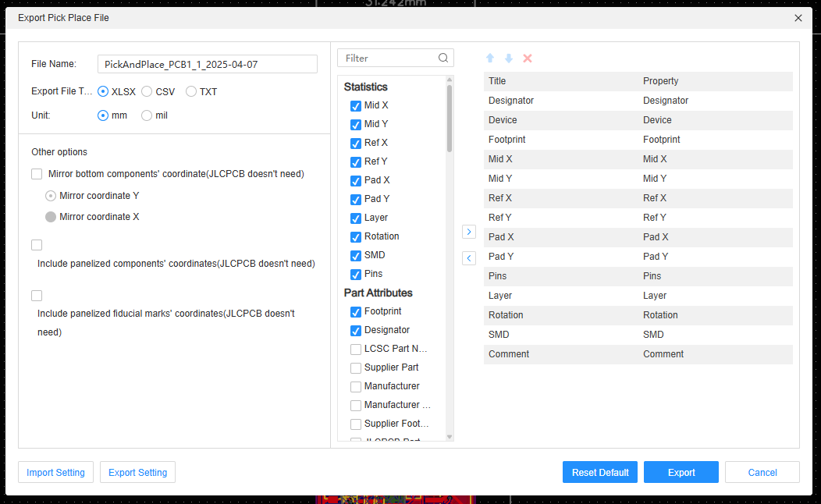Viewport: 821px width, 504px height.
Task: Check the LCSC Part N... checkbox
Action: point(356,349)
